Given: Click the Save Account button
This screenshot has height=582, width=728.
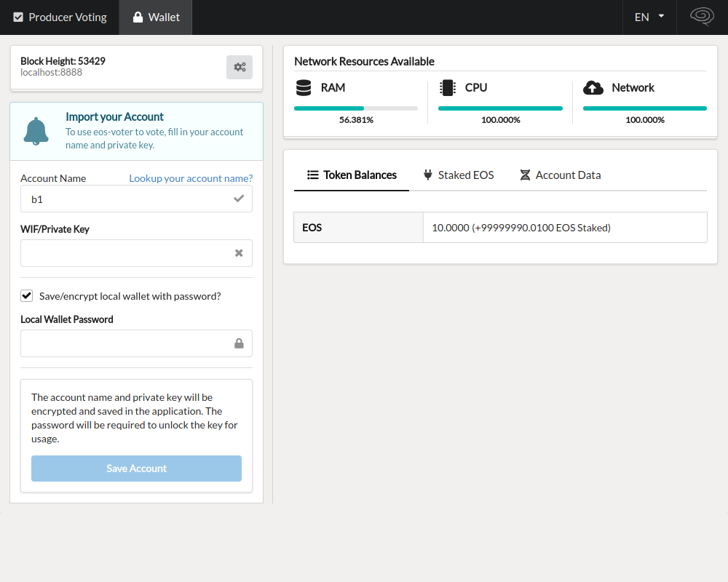Looking at the screenshot, I should [x=136, y=469].
